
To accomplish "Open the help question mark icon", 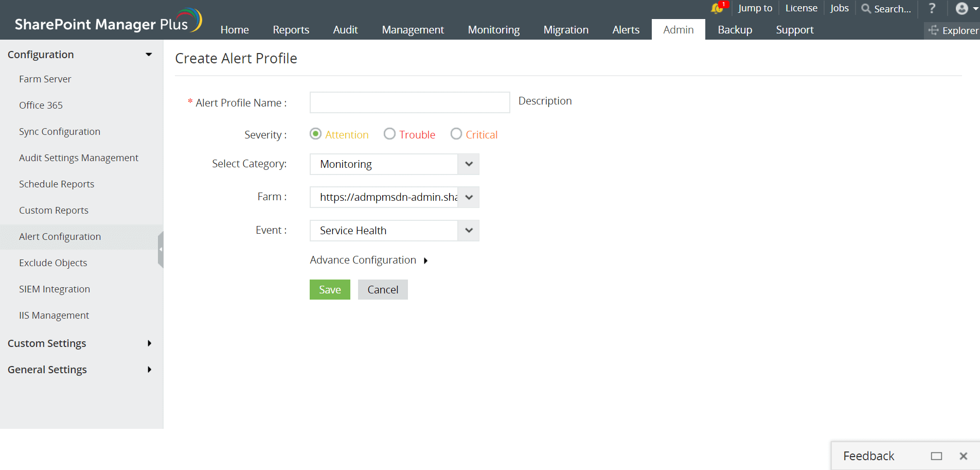I will coord(932,8).
